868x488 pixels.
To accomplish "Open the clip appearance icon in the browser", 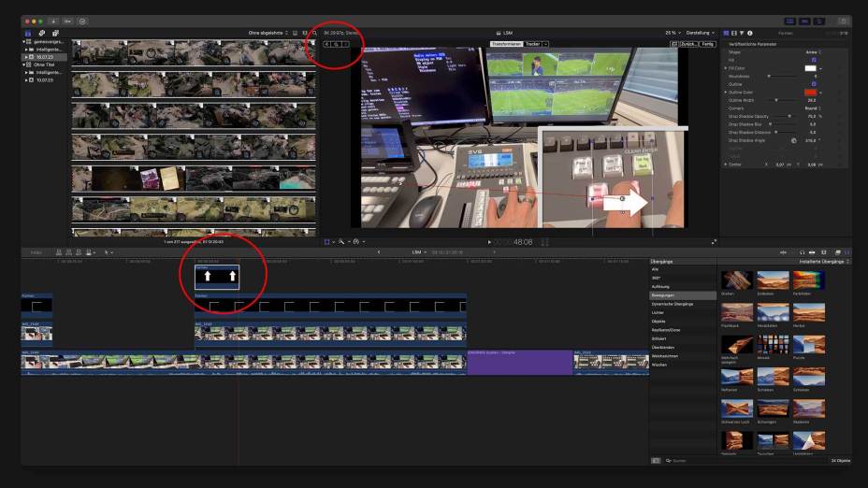I will 305,34.
